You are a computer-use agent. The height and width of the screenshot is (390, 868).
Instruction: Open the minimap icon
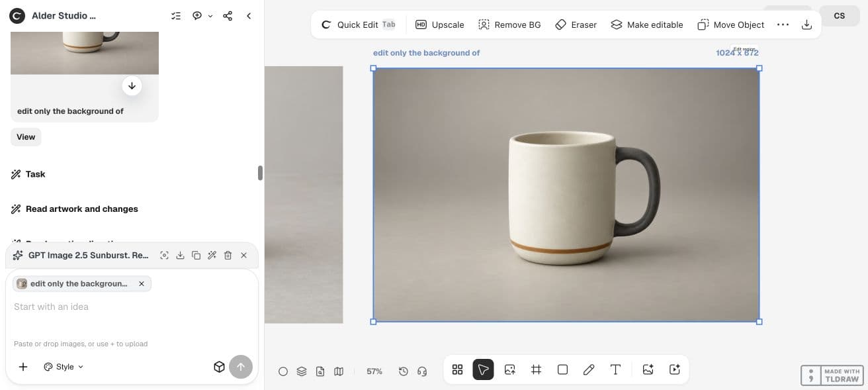(339, 371)
